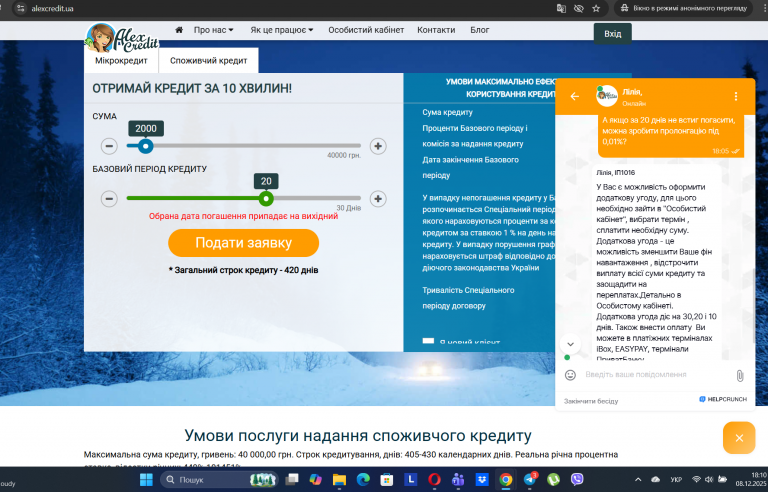768x492 pixels.
Task: Click the agent avatar Лілія in chat header
Action: click(x=606, y=96)
